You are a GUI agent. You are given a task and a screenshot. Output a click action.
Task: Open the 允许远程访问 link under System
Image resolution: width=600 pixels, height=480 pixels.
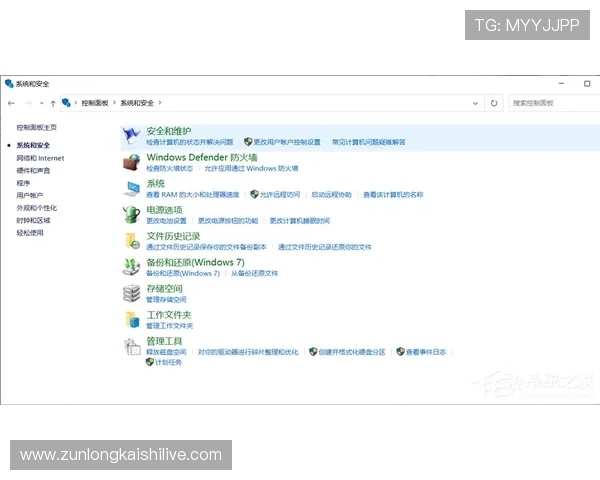279,194
